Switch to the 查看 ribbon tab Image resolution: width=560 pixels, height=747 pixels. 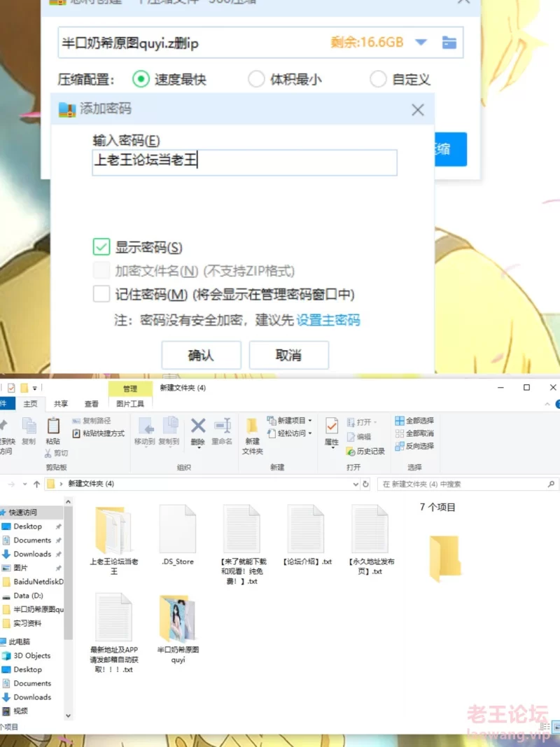click(x=92, y=403)
